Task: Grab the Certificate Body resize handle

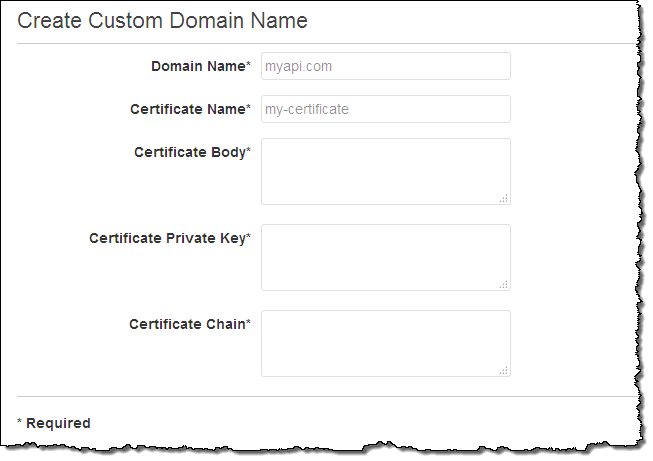Action: (x=504, y=198)
